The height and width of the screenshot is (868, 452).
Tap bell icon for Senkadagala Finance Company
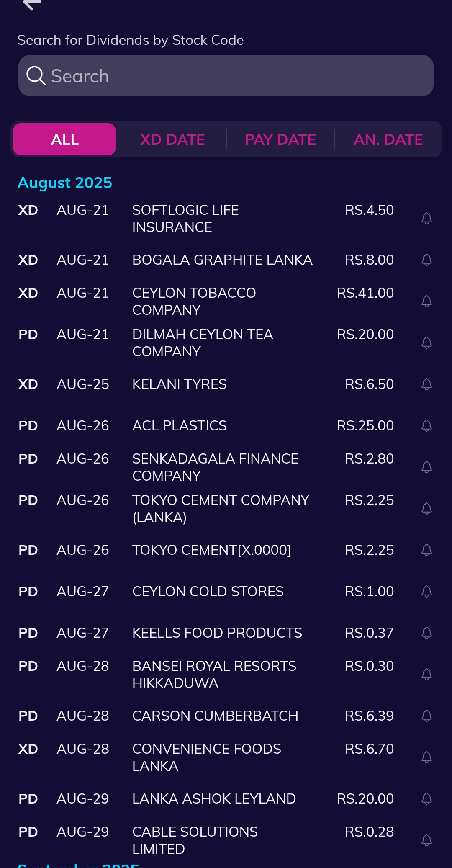coord(426,467)
